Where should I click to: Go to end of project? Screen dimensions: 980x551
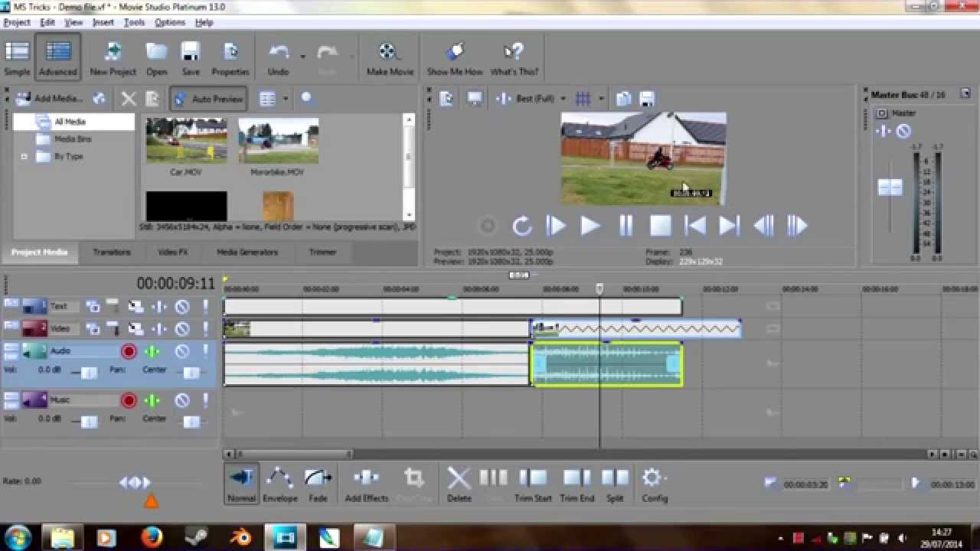click(729, 226)
